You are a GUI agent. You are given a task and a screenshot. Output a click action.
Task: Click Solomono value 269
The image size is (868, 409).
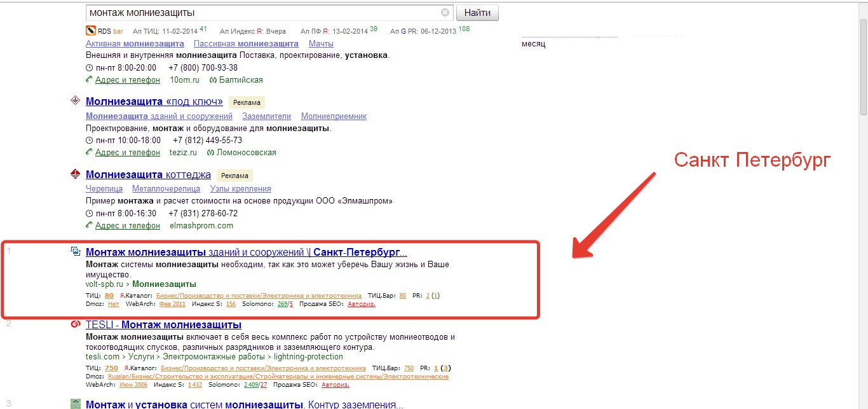[283, 304]
